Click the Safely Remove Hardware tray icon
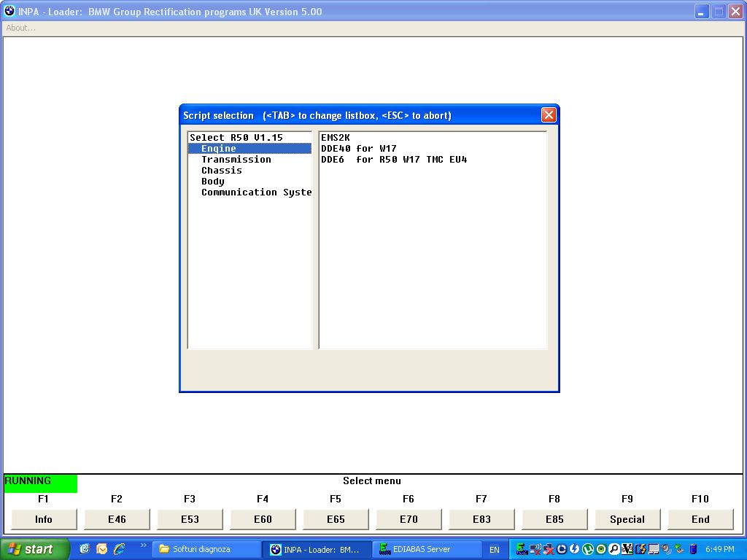Screen dimensions: 747x560 point(680,549)
